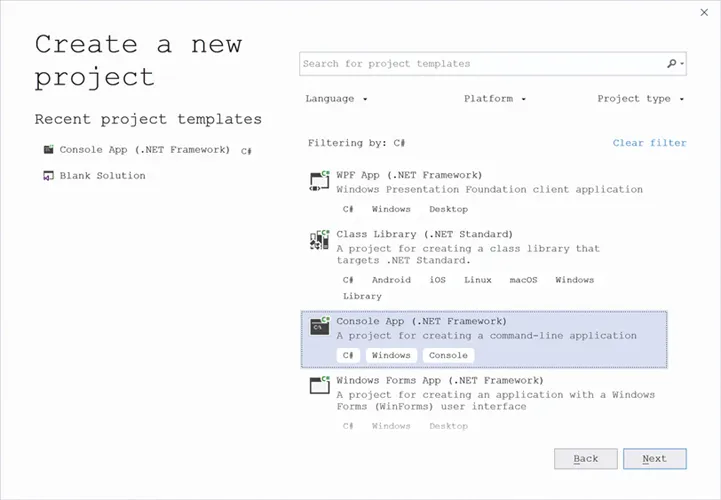Viewport: 721px width, 500px height.
Task: Click the Class Library template icon
Action: point(319,240)
